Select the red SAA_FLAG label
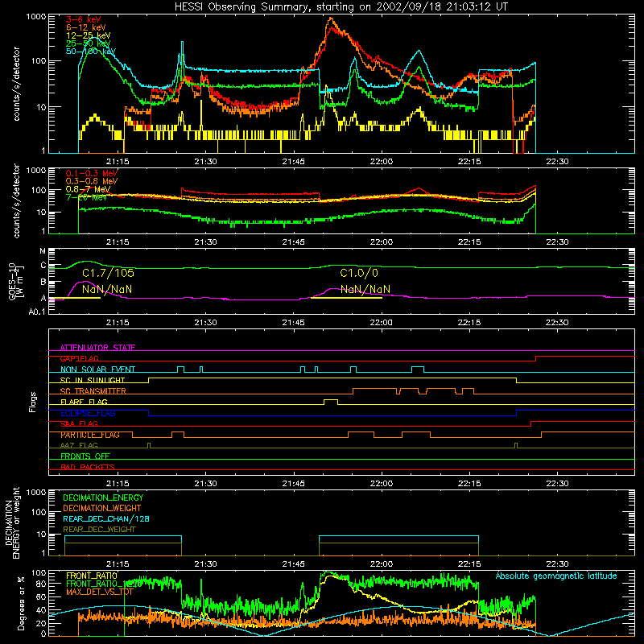The image size is (644, 644). (79, 424)
